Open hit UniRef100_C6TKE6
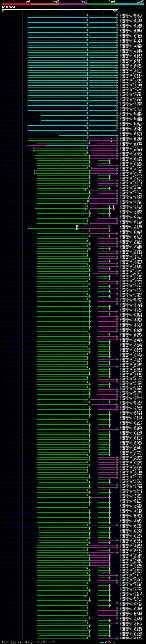Image resolution: width=146 pixels, height=644 pixels. click(131, 20)
